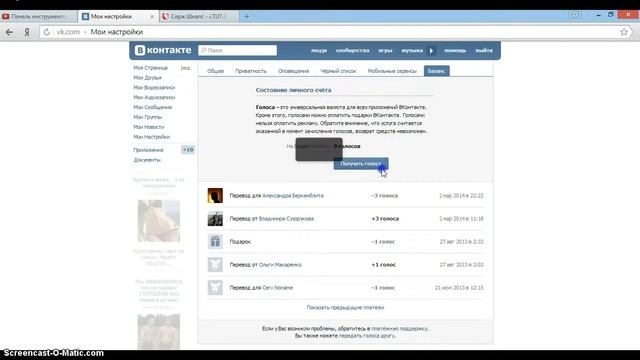Screen dimensions: 640x360
Task: Open the Владимира Сухорукова profile link
Action: pyautogui.click(x=286, y=219)
